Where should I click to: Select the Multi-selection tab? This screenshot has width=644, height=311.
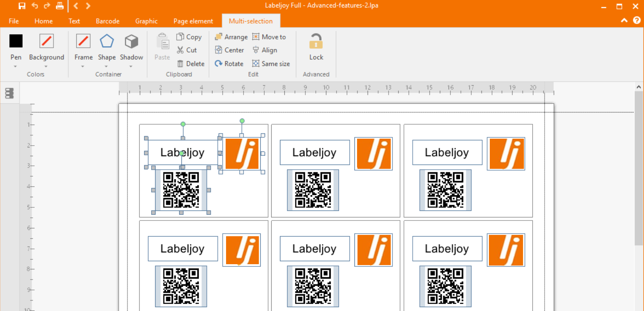251,21
